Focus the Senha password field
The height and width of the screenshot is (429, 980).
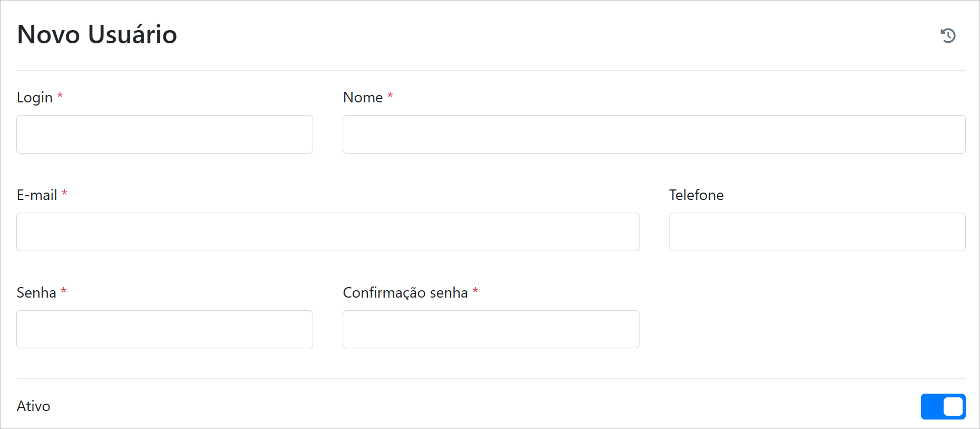click(x=164, y=329)
